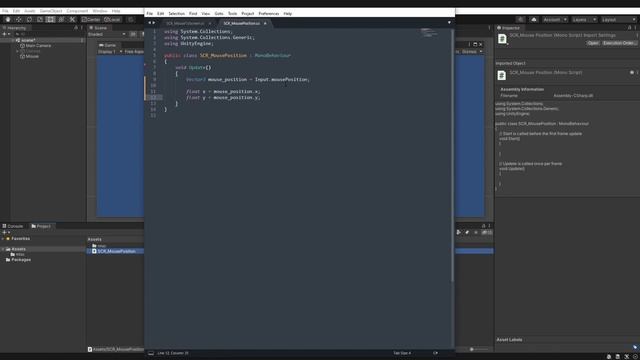Select Unity's combined Transform tool

click(61, 19)
